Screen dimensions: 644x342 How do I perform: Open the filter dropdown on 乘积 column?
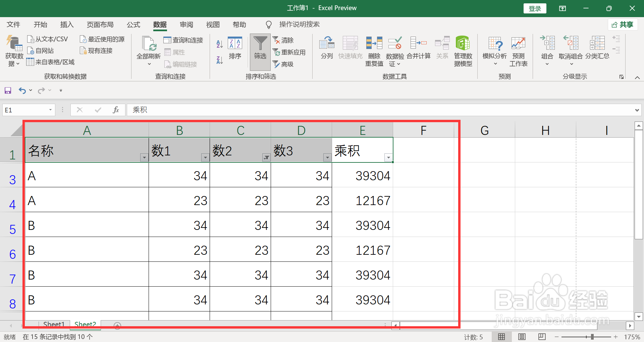pyautogui.click(x=388, y=157)
